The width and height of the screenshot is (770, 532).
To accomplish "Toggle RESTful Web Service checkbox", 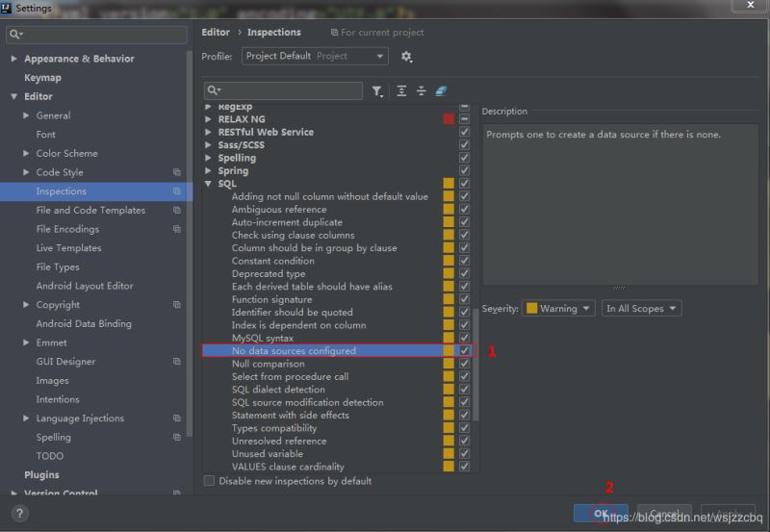I will [464, 132].
